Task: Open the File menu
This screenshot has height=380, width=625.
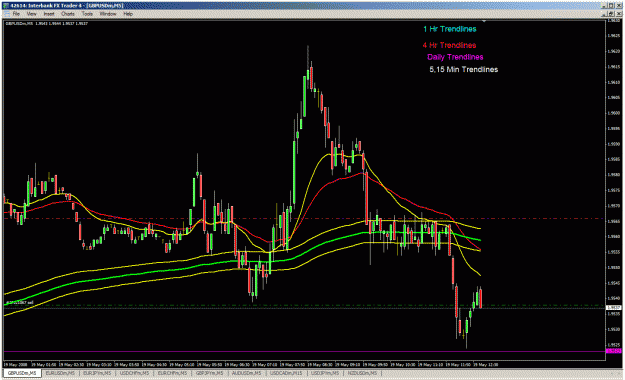Action: pos(16,14)
